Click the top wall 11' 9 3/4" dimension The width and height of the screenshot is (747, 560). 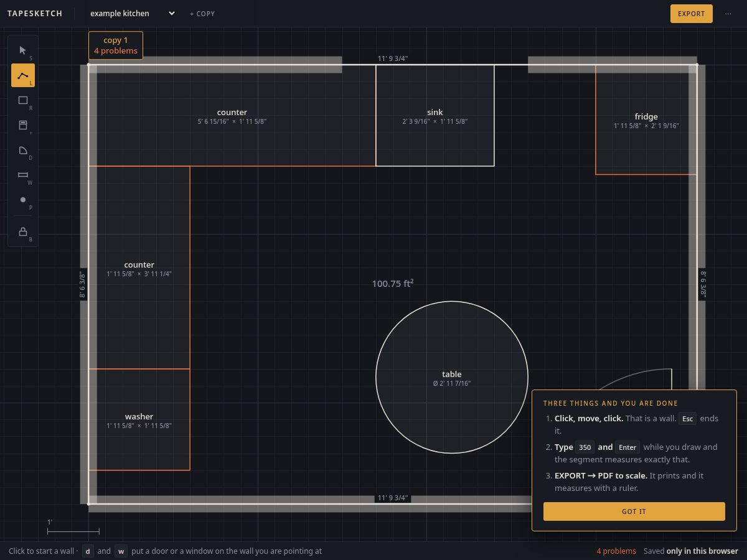[x=393, y=59]
